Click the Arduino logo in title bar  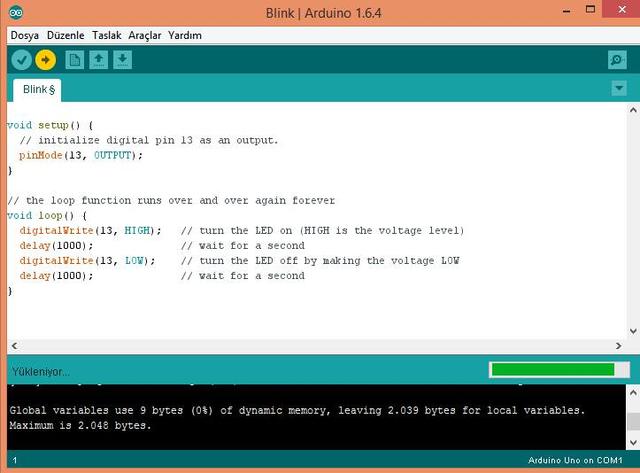(x=16, y=13)
